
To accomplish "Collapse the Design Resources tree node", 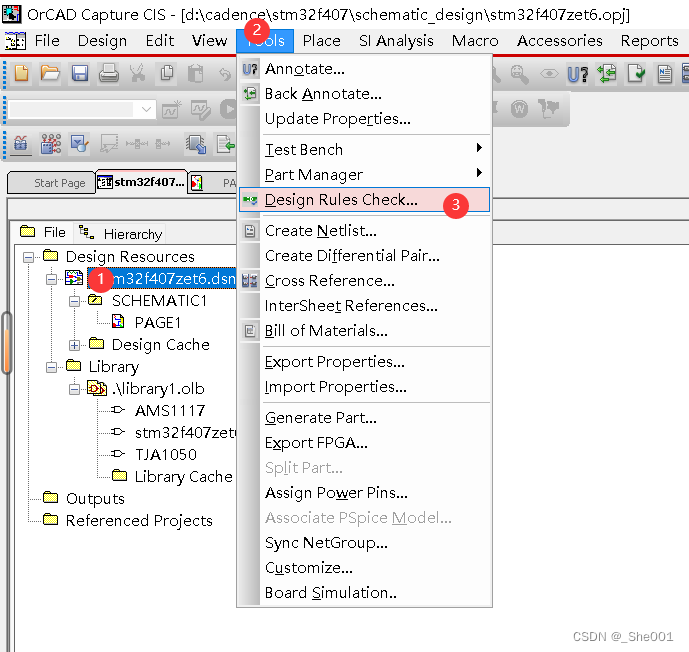I will (28, 257).
